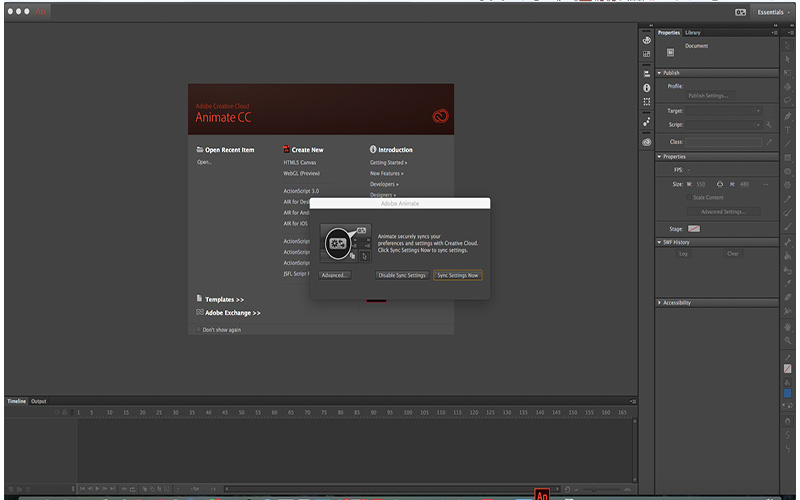Toggle the size link width-height icon
The height and width of the screenshot is (500, 800).
point(719,184)
